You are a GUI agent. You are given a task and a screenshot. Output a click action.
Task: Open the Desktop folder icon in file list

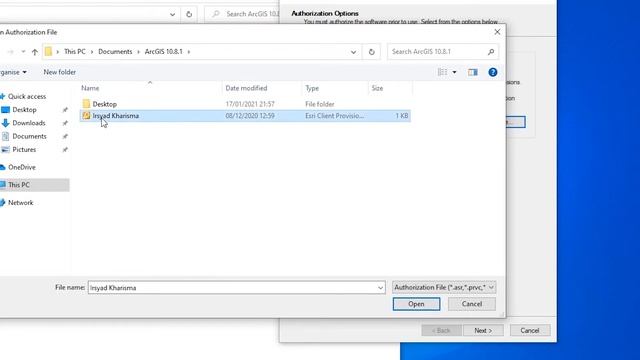(86, 104)
